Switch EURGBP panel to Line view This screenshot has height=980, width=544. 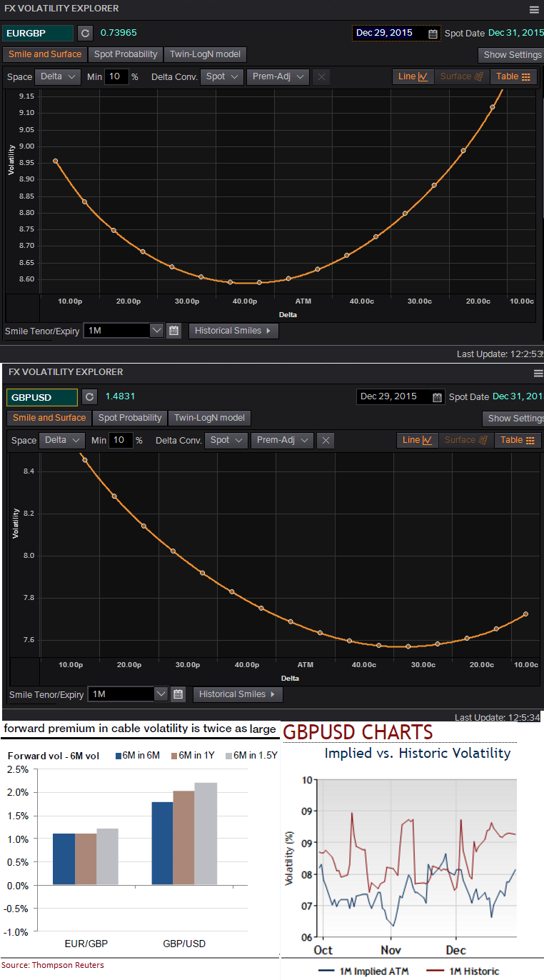[x=413, y=76]
